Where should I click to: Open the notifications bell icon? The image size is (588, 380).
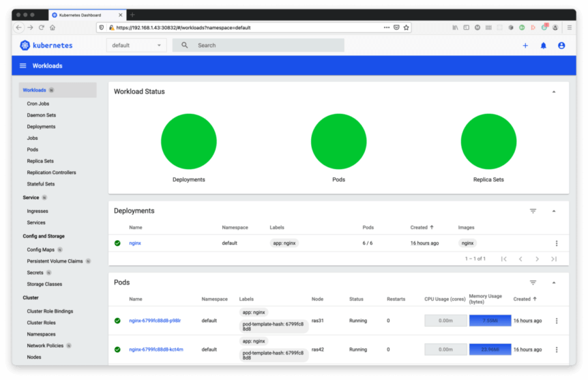pos(543,46)
